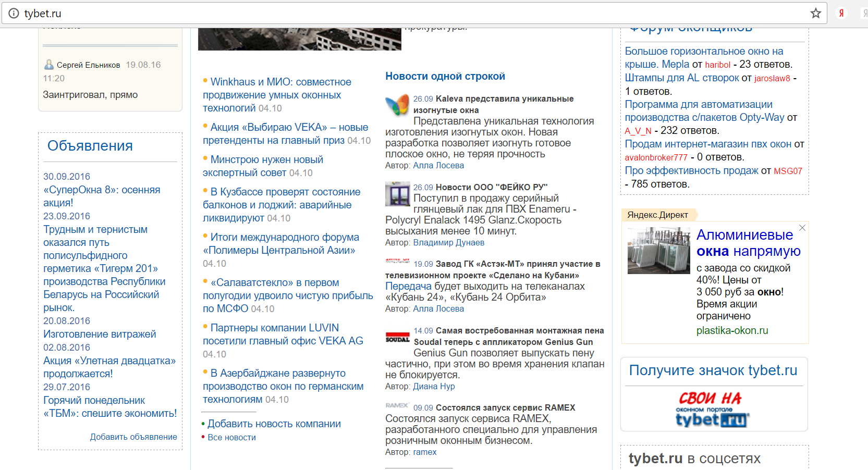868x470 pixels.
Task: Open forum topic 'Большое горизонтальное окно на крыше'
Action: click(x=704, y=58)
